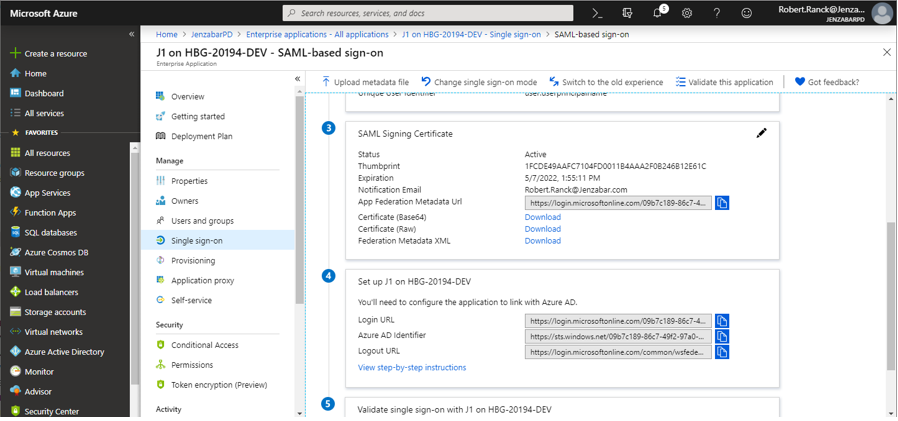
Task: Download the Certificate (Base64)
Action: (542, 217)
